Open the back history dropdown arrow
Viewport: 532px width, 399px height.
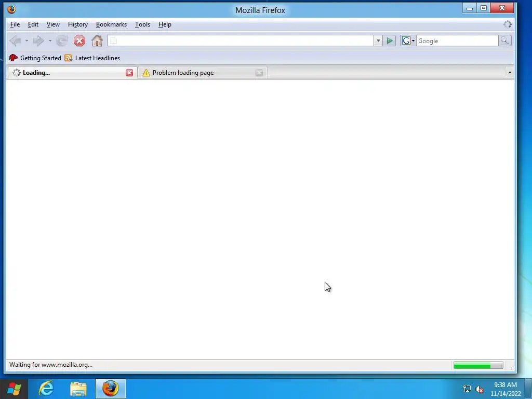click(26, 41)
